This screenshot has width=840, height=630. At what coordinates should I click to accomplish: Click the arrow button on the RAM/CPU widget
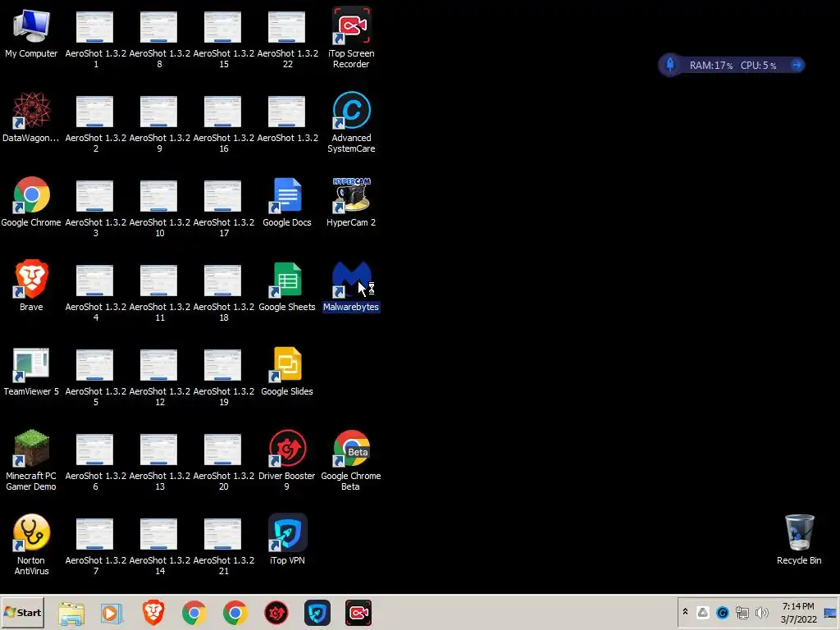[x=797, y=65]
